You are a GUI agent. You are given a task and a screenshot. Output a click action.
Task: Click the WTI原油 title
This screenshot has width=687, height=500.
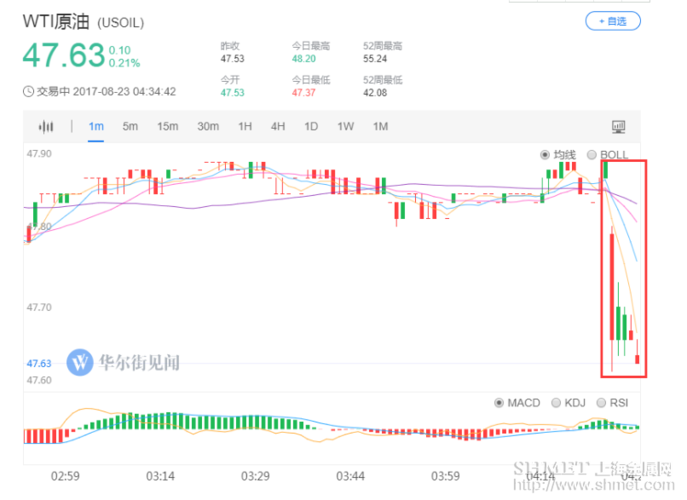click(56, 22)
